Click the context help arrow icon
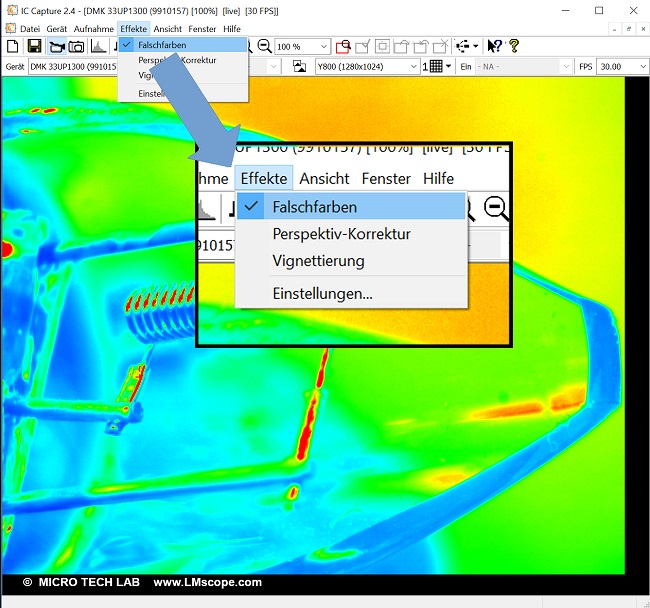 pos(493,47)
